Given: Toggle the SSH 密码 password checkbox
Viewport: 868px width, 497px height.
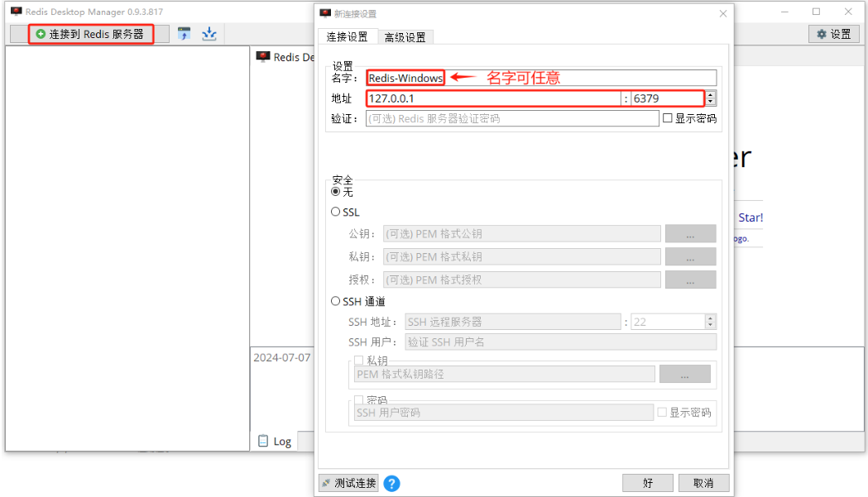Looking at the screenshot, I should click(x=359, y=399).
